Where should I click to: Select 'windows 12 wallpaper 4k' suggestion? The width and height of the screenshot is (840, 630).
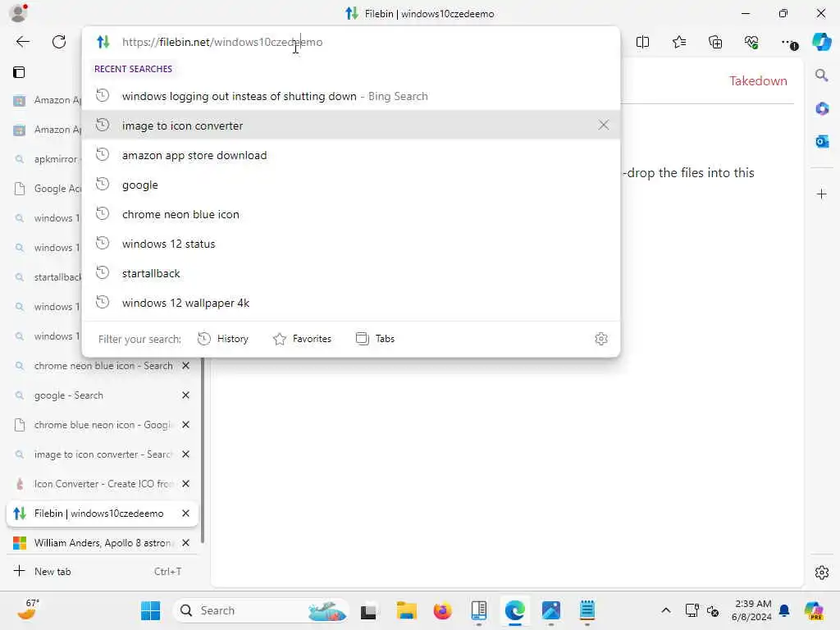click(x=351, y=303)
